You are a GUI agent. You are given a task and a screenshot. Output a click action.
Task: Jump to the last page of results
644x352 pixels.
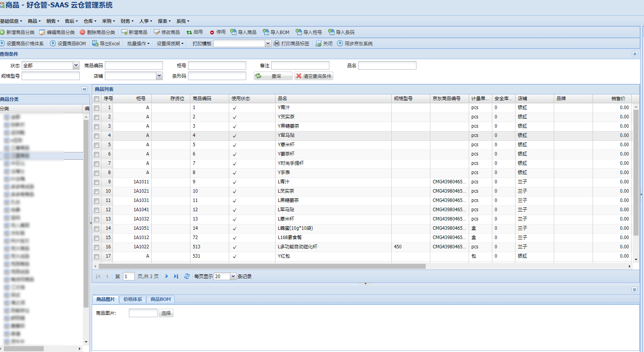tap(176, 277)
